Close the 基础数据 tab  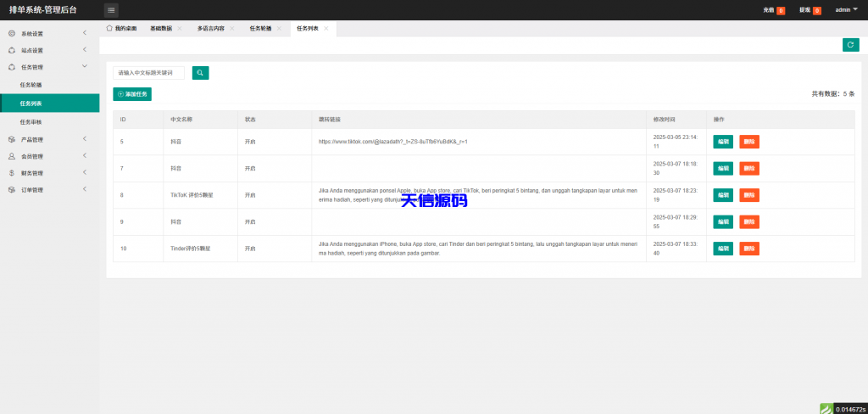pyautogui.click(x=180, y=28)
